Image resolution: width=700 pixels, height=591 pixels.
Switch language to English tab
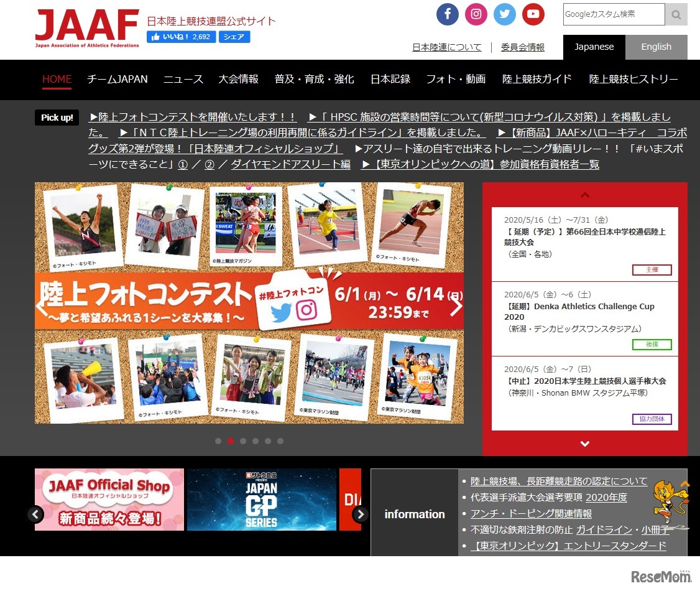tap(656, 47)
